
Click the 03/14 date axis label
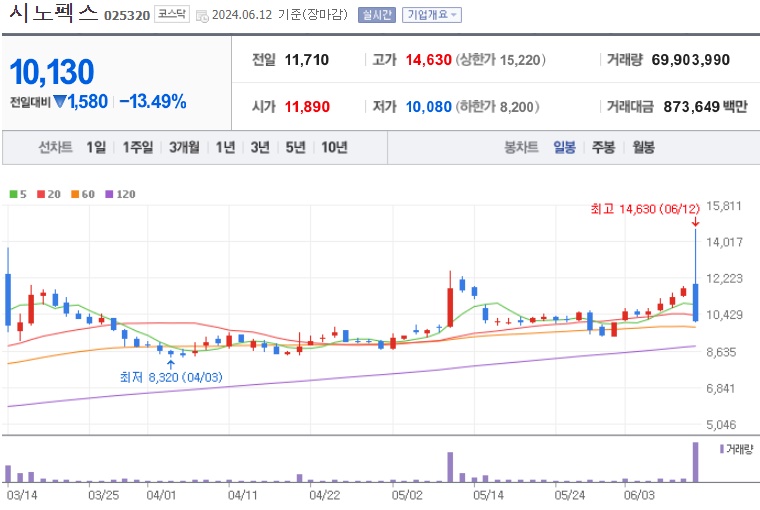[x=22, y=495]
